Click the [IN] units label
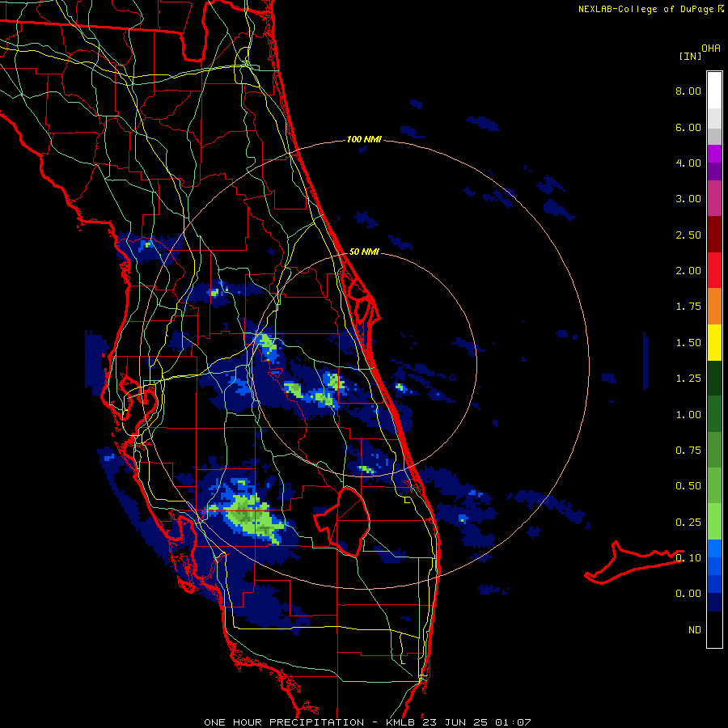This screenshot has height=728, width=728. pos(690,56)
